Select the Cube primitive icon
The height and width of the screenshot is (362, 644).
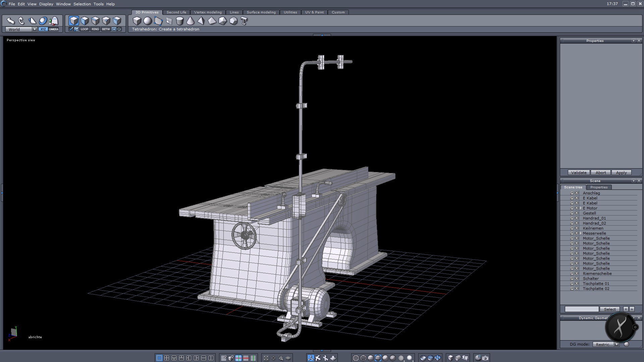137,21
